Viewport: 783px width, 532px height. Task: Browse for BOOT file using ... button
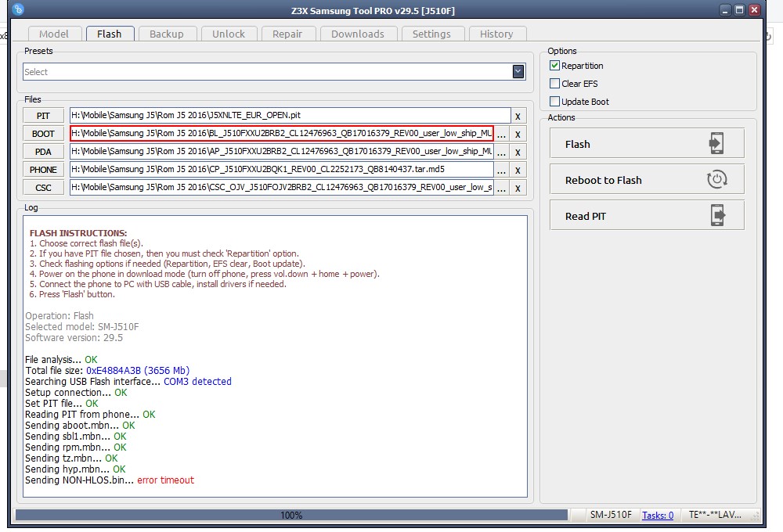pyautogui.click(x=501, y=134)
